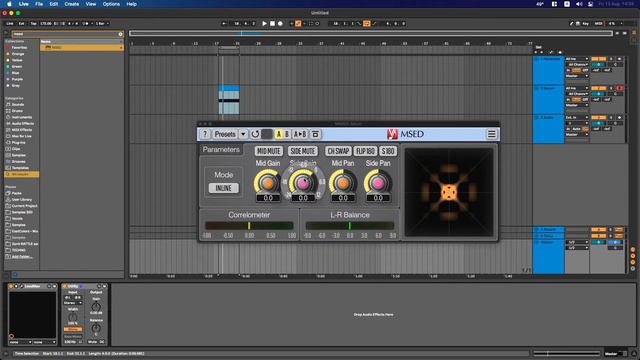Screen dimensions: 640x360
Task: Open Drums category in browser
Action: [18, 111]
